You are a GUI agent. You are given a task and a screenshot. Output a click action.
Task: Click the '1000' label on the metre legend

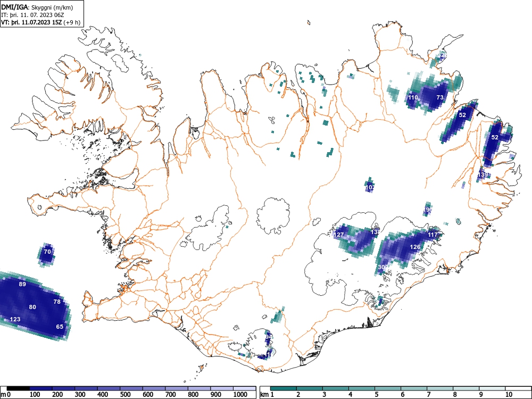tap(240, 394)
